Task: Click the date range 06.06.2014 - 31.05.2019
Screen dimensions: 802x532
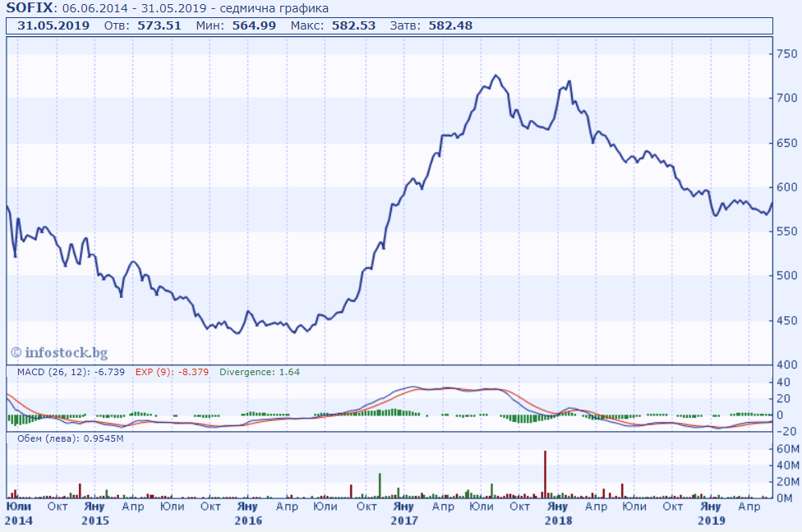Action: [x=135, y=8]
